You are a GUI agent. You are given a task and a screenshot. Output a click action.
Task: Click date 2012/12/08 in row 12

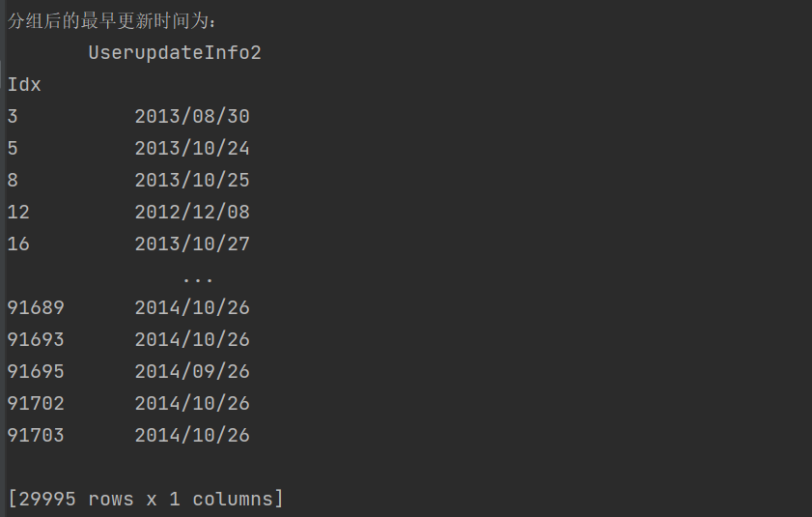(192, 212)
